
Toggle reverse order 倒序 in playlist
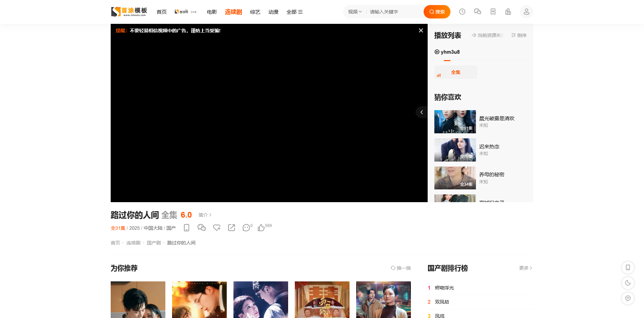(519, 35)
